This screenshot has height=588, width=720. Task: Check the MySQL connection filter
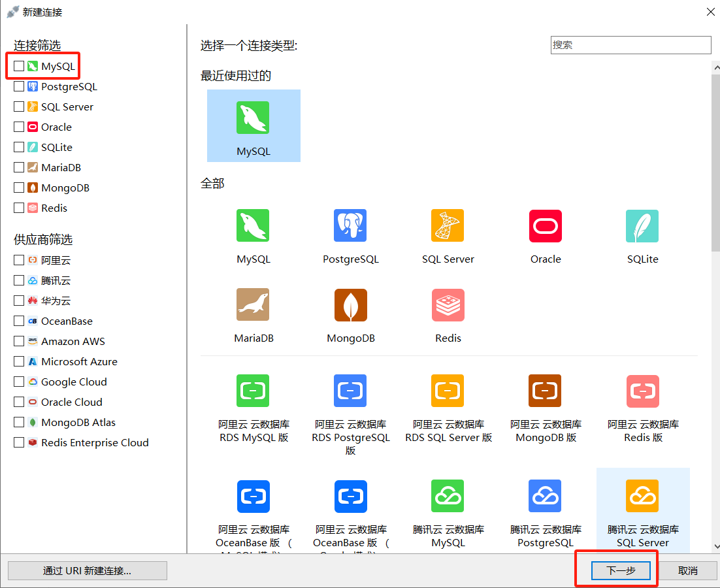click(19, 66)
